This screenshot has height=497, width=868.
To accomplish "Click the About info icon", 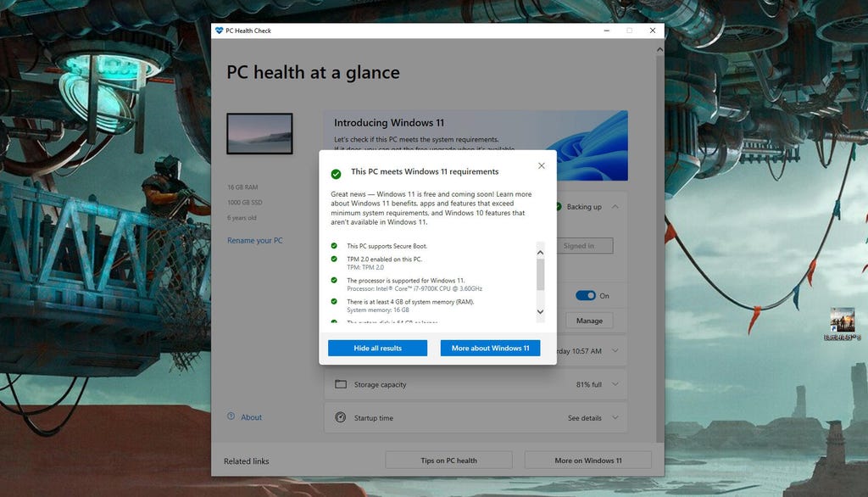I will coord(231,416).
